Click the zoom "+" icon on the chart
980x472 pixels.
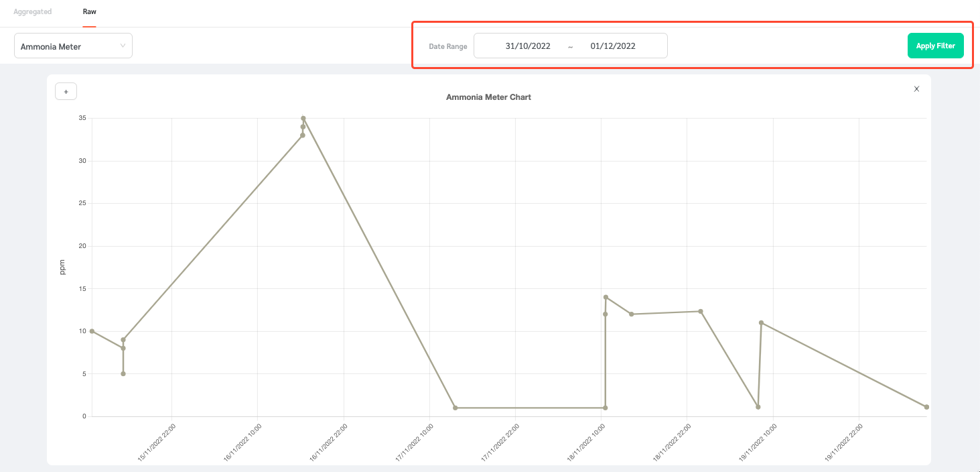(66, 91)
